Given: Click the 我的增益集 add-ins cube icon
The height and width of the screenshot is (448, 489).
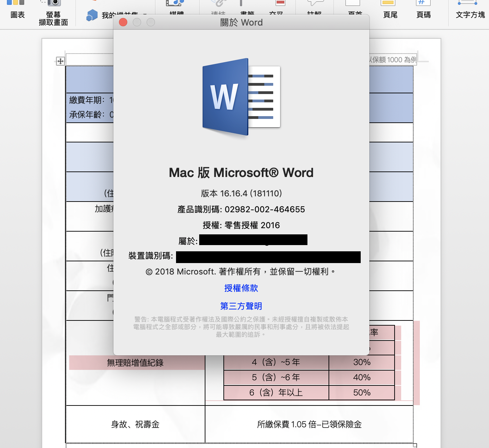Looking at the screenshot, I should pyautogui.click(x=92, y=15).
